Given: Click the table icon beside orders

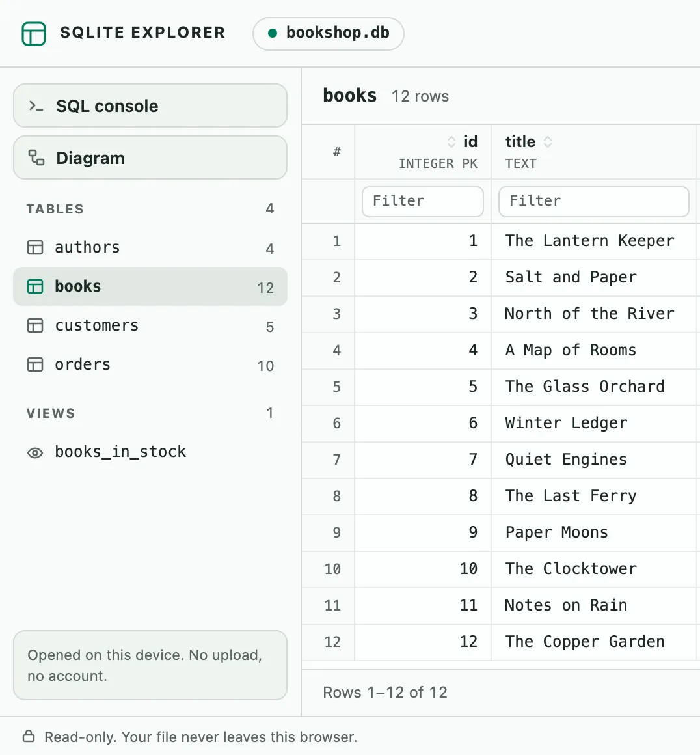Looking at the screenshot, I should tap(35, 364).
